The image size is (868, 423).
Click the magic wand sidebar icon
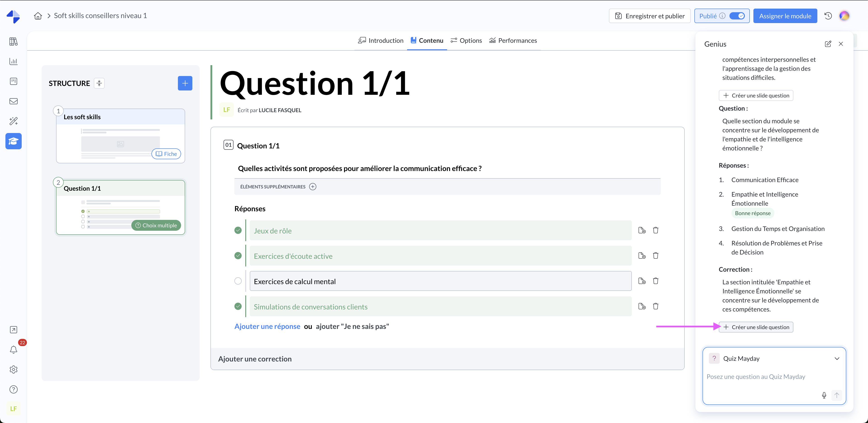(x=14, y=121)
